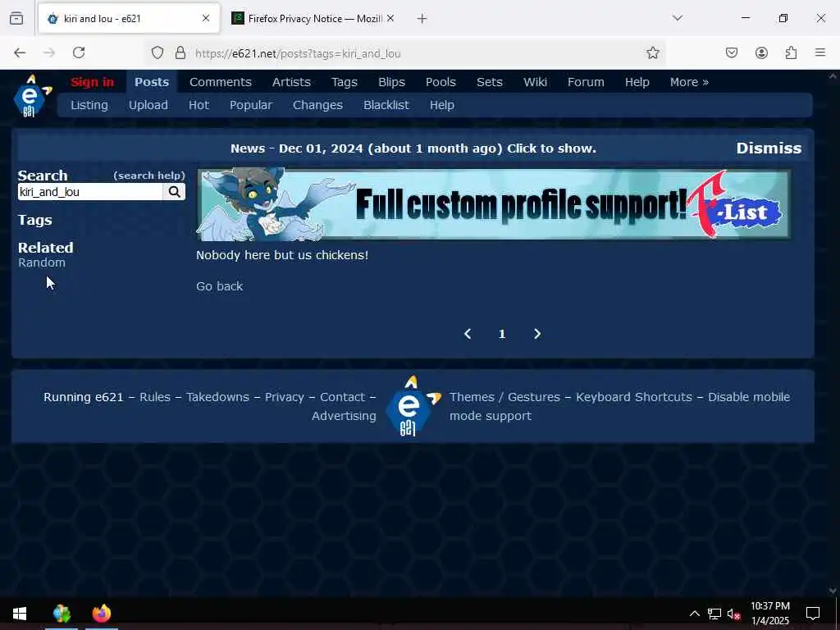Expand the More » menu
840x630 pixels.
689,82
